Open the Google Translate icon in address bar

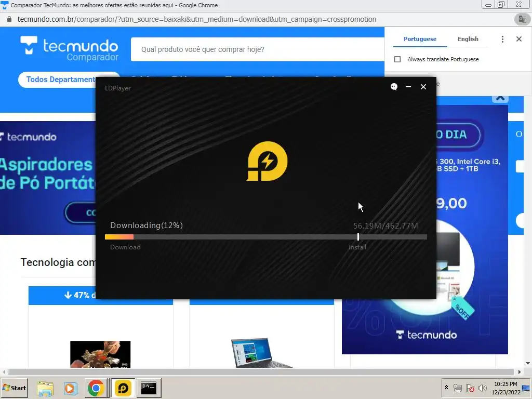(522, 19)
